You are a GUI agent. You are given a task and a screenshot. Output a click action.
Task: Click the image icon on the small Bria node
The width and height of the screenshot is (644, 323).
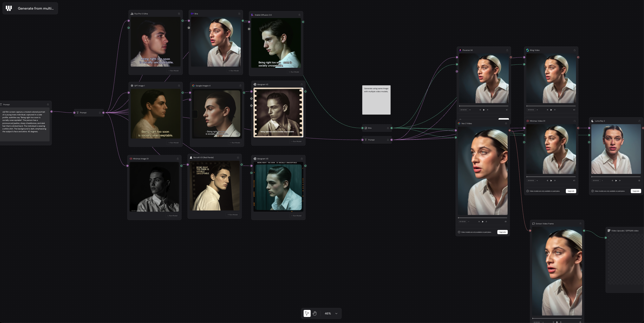click(366, 128)
